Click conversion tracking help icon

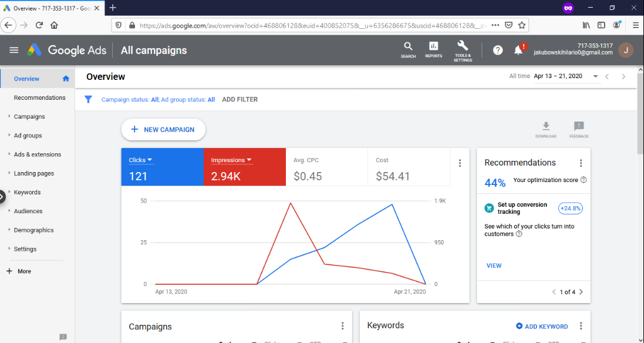pos(519,234)
